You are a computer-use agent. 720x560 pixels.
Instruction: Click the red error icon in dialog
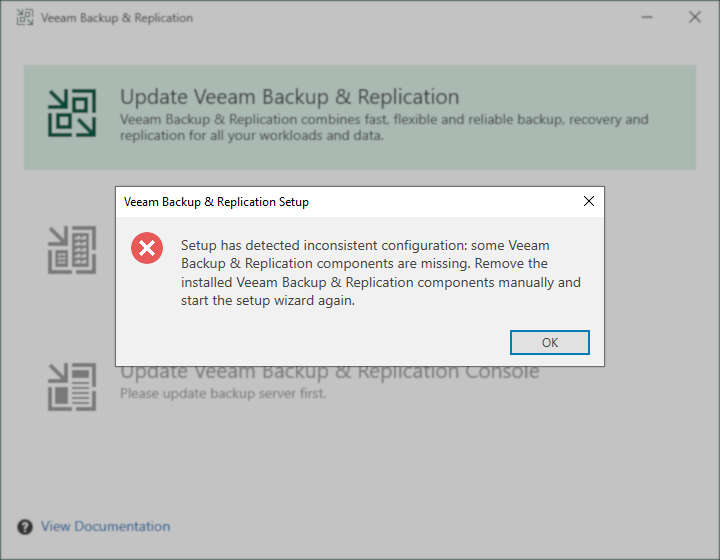[147, 248]
